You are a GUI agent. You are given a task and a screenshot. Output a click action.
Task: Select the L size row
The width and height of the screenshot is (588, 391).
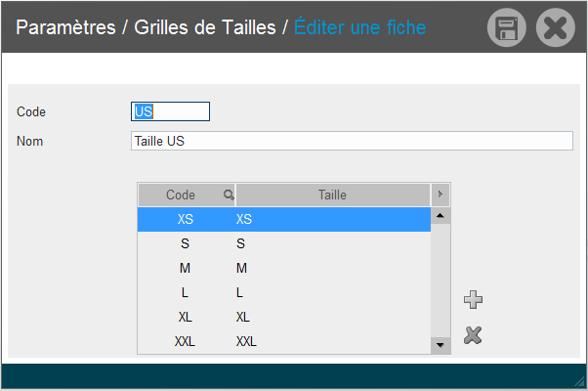[x=284, y=292]
